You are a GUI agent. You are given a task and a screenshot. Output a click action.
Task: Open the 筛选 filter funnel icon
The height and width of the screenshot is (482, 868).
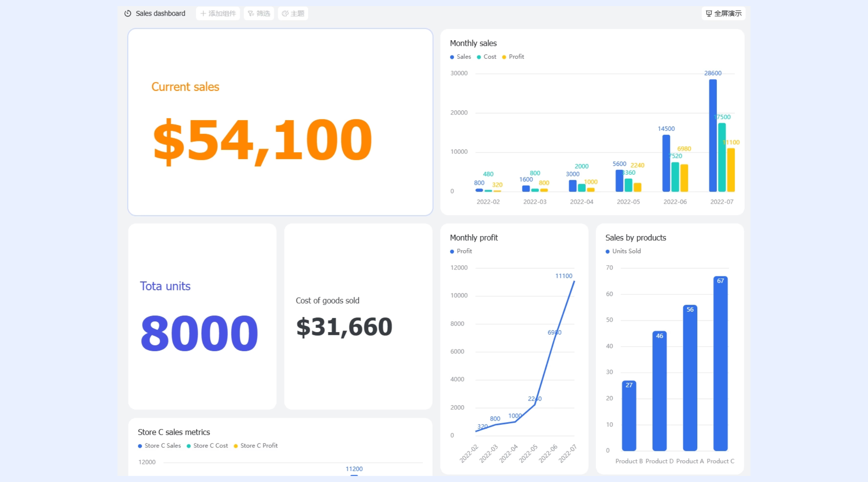251,13
